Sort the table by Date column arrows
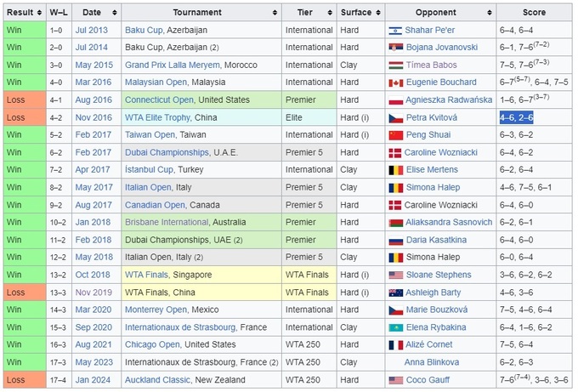578x392 pixels. click(x=111, y=13)
